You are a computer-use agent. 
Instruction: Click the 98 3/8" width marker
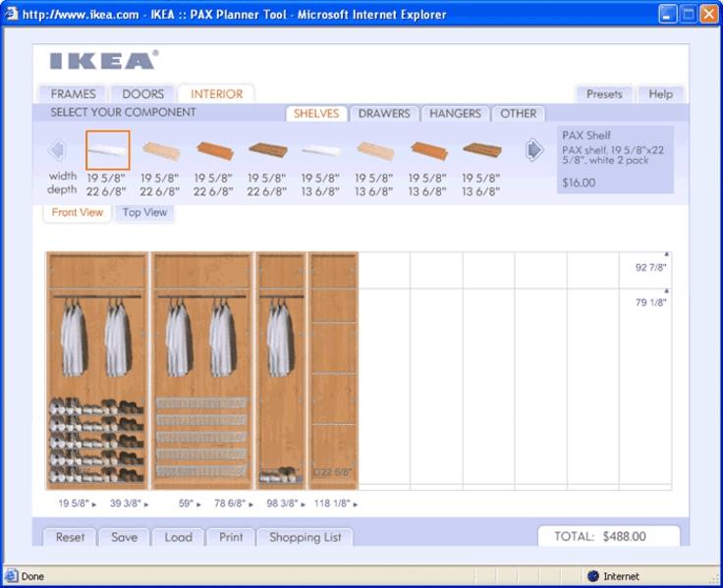pos(286,504)
